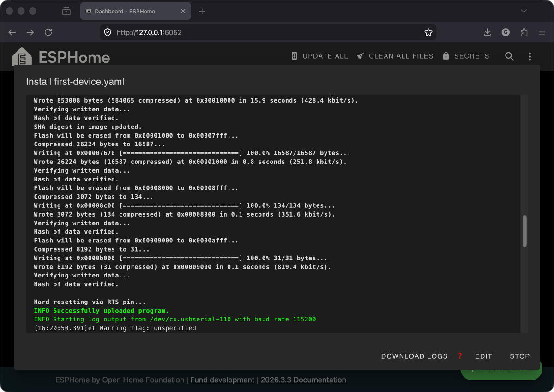Click the log output scrollbar thumb
This screenshot has width=554, height=392.
click(524, 231)
